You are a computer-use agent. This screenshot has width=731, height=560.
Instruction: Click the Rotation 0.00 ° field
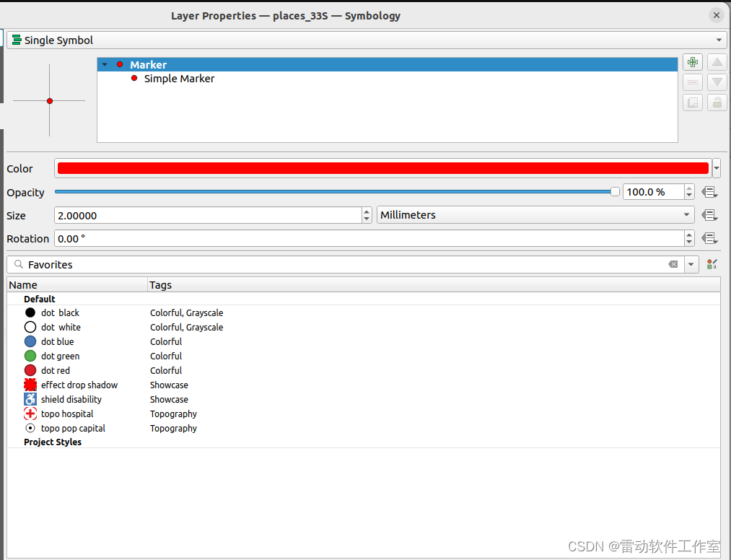coord(369,239)
